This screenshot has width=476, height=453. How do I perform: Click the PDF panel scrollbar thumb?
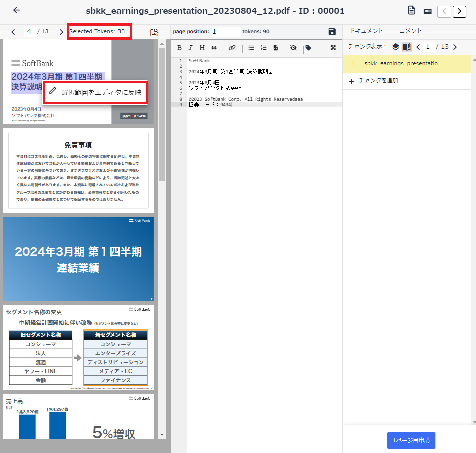(162, 114)
